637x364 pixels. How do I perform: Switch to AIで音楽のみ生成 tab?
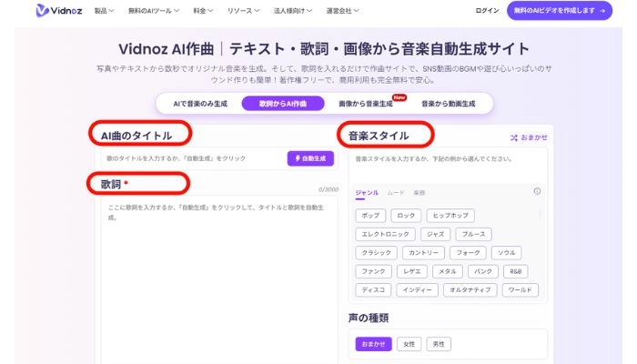[x=200, y=104]
